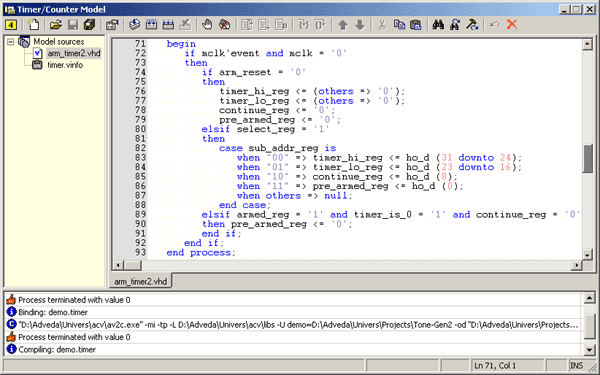Click 'case sub_addr_reg is' on line 82

coord(277,148)
